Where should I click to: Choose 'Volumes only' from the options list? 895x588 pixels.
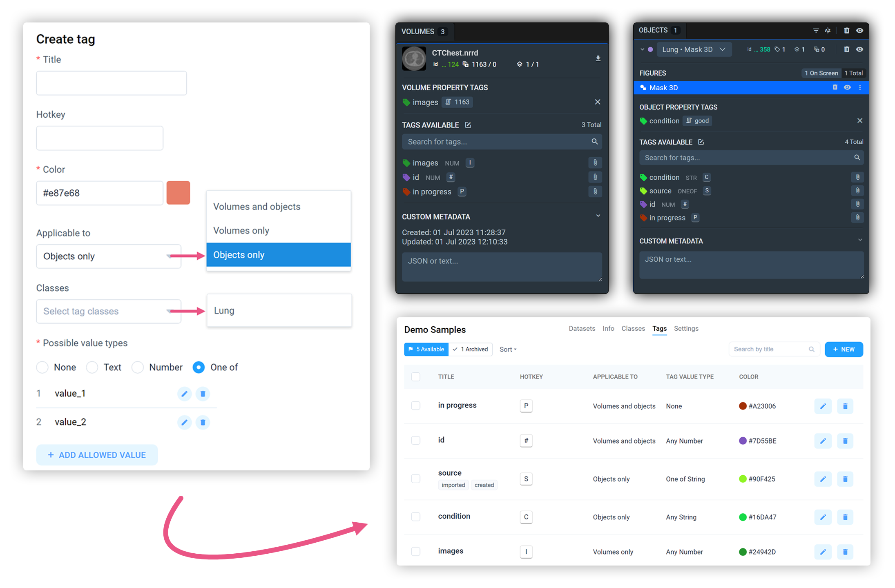pos(241,231)
